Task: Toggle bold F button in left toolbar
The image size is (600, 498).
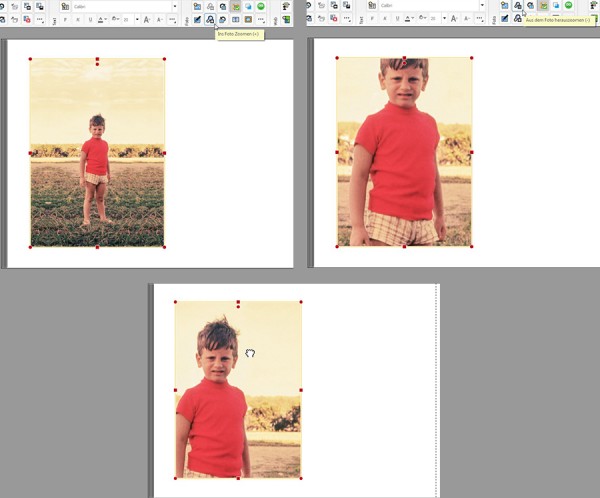Action: (65, 20)
